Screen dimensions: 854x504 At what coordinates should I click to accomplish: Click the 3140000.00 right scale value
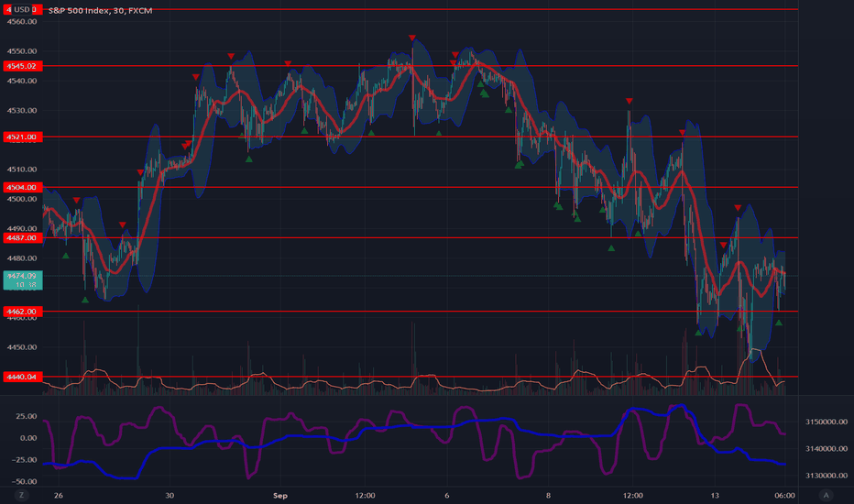827,448
